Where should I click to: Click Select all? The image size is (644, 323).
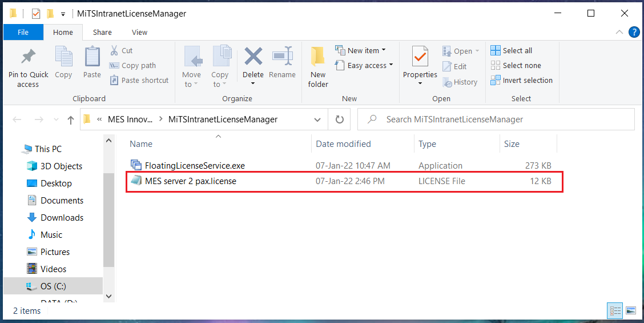pyautogui.click(x=512, y=51)
